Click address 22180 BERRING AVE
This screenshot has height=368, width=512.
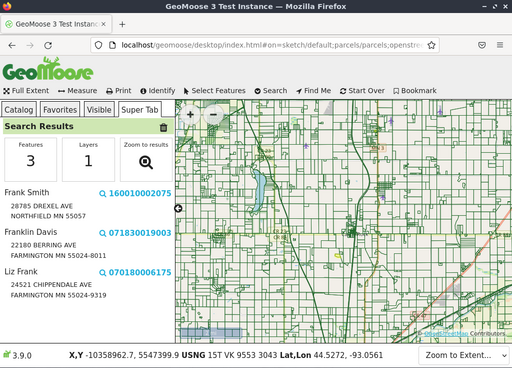(x=43, y=245)
